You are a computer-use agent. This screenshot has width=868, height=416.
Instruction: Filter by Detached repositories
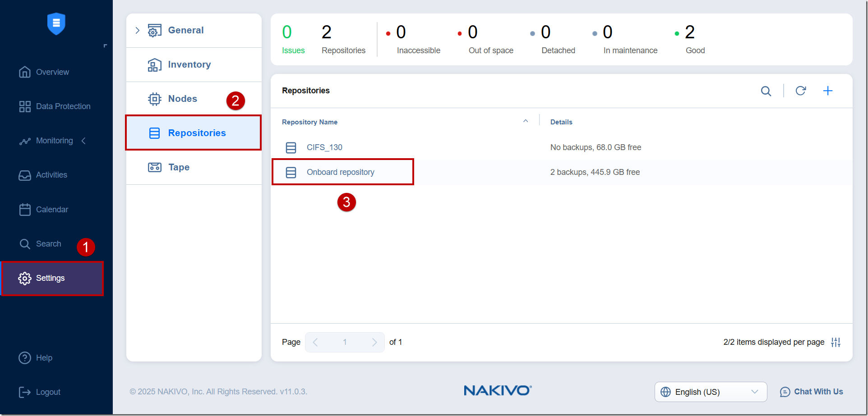coord(553,40)
